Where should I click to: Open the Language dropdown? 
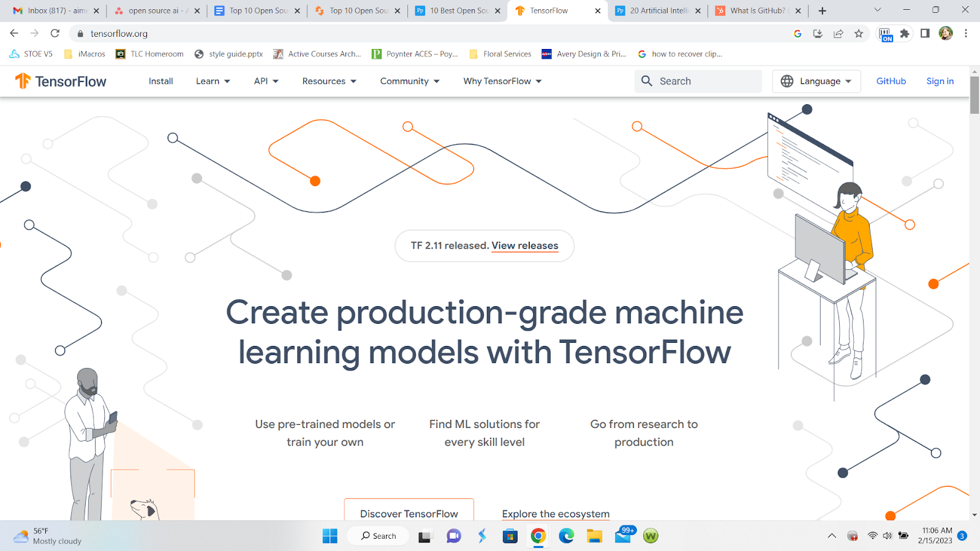coord(816,81)
